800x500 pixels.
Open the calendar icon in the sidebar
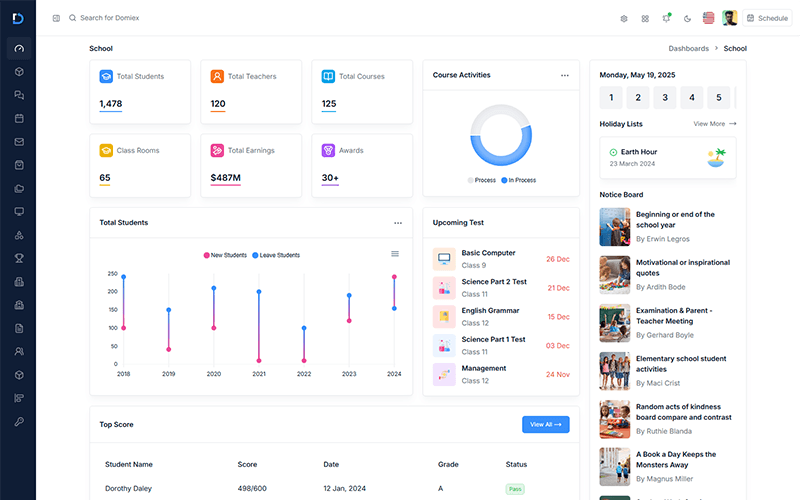point(19,118)
